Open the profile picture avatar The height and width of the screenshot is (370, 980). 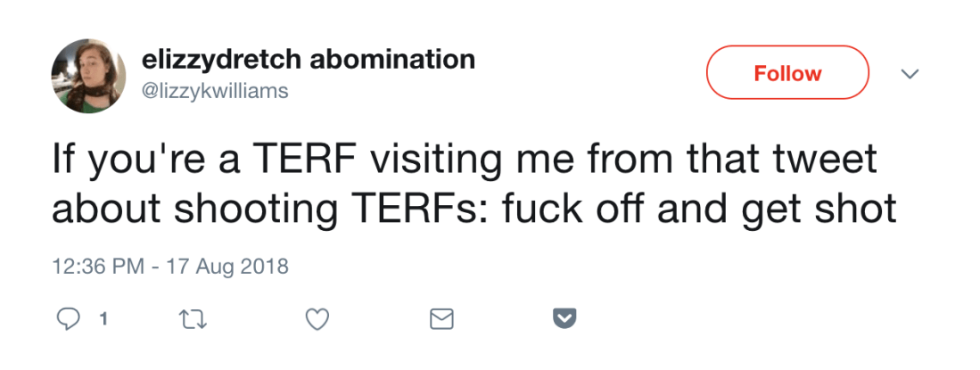click(x=88, y=76)
